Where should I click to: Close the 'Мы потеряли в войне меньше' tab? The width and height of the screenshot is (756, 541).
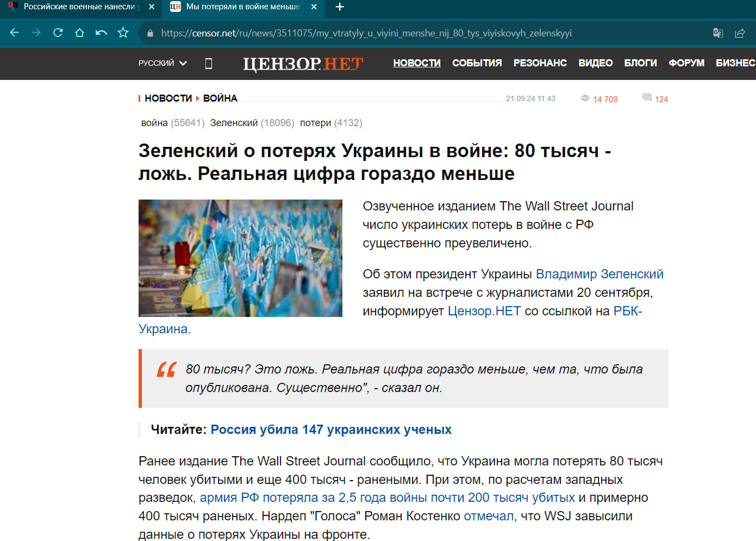[x=314, y=7]
